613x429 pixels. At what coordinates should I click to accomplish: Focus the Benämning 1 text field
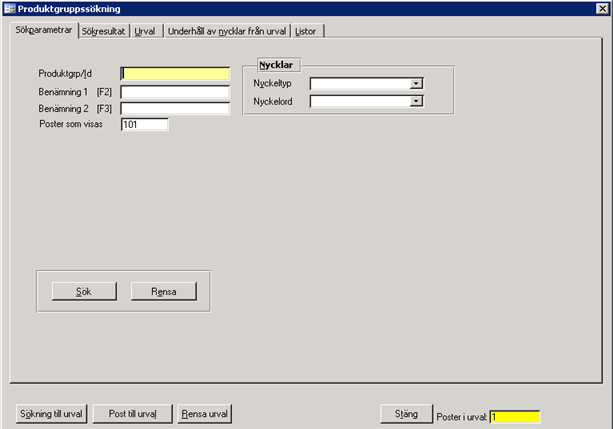[x=175, y=91]
